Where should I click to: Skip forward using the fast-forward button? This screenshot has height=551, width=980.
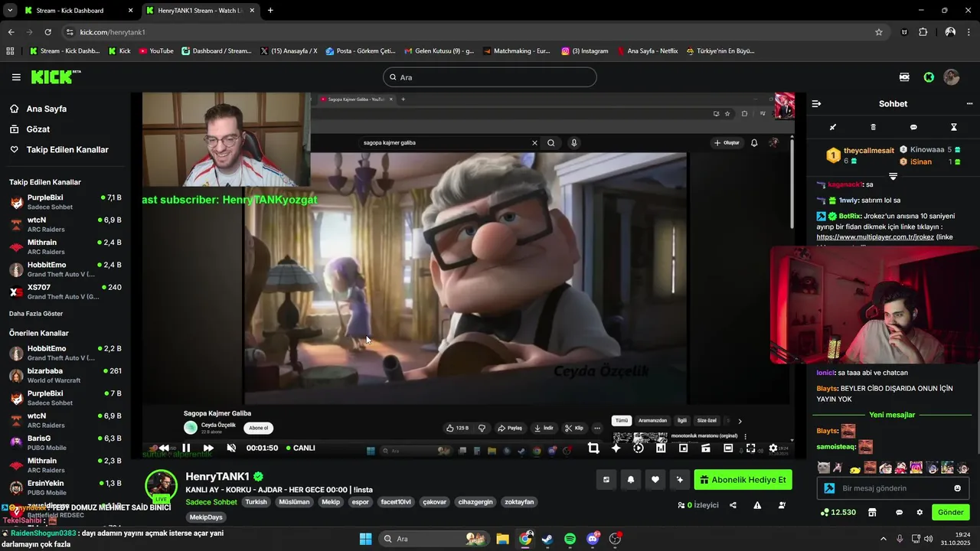pos(208,448)
